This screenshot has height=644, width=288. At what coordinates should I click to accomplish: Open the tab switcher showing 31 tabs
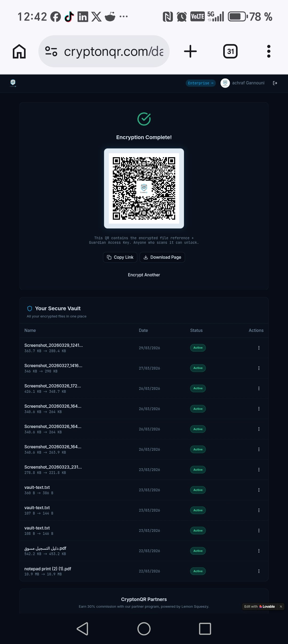230,51
